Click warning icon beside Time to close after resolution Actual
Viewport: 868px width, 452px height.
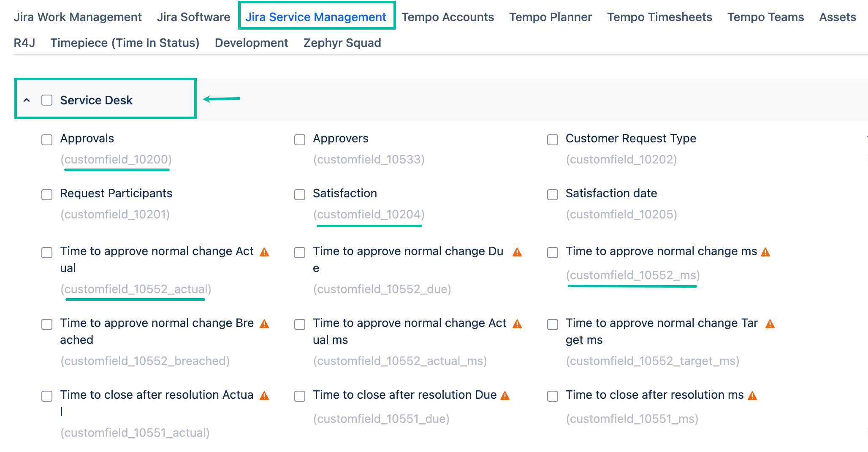tap(264, 396)
